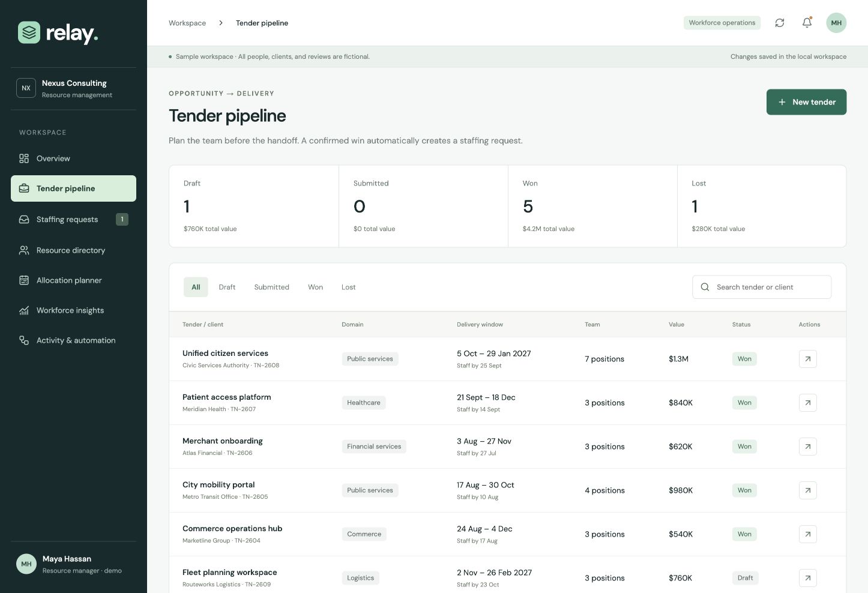The image size is (868, 593).
Task: Open Workforce insights
Action: pos(73,310)
